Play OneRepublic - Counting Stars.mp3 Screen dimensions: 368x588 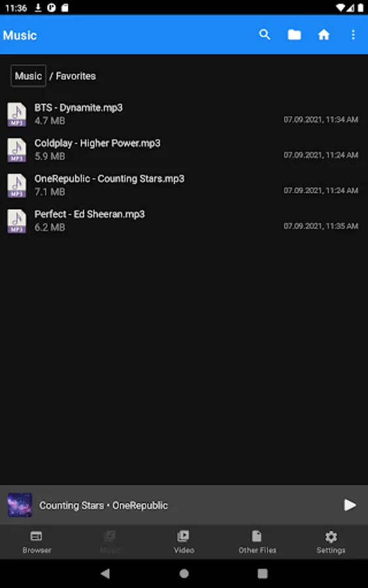pos(184,185)
